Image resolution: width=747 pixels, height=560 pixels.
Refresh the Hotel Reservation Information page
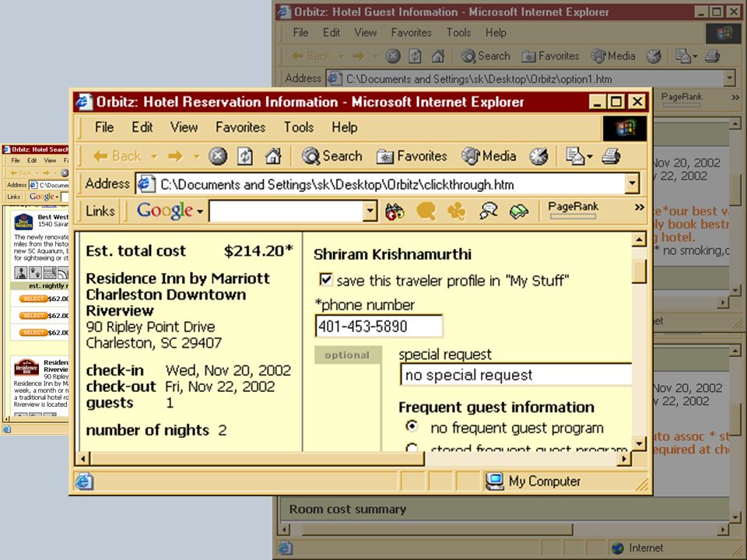point(245,156)
